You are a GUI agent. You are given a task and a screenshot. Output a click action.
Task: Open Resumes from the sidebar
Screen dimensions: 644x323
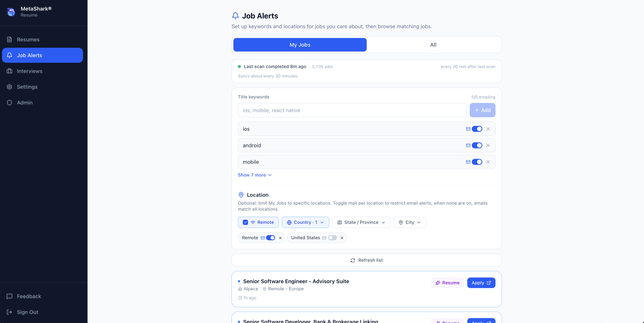click(x=42, y=40)
